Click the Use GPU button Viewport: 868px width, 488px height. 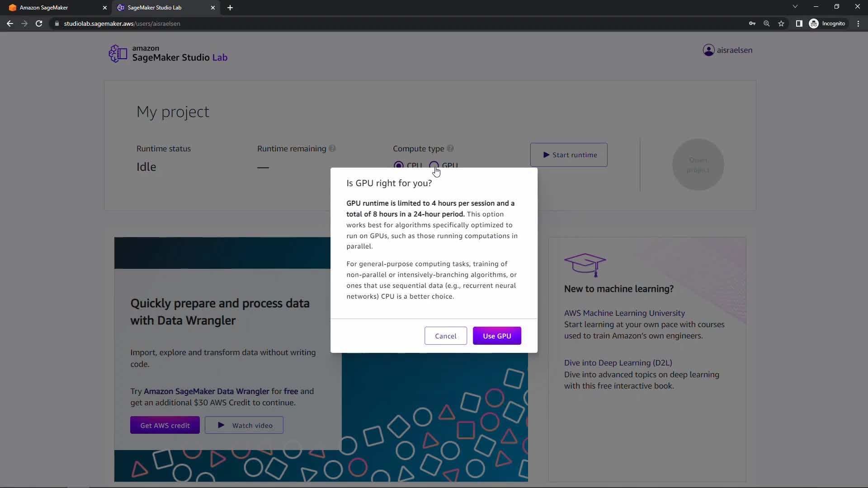click(497, 336)
